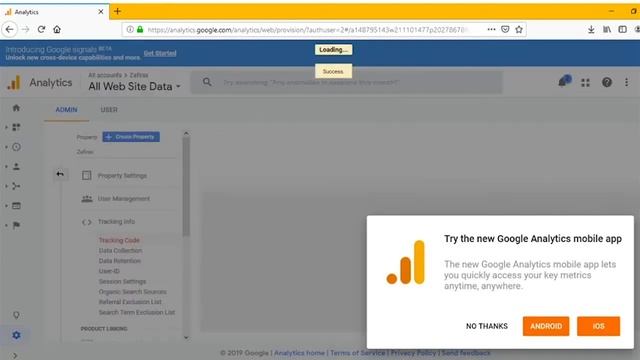Dismiss the mobile app dialog with NO THANKS
Image resolution: width=640 pixels, height=360 pixels.
(x=487, y=326)
